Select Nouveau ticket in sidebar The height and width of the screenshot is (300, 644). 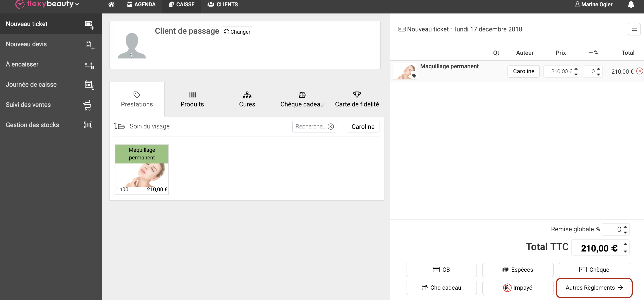click(x=51, y=24)
